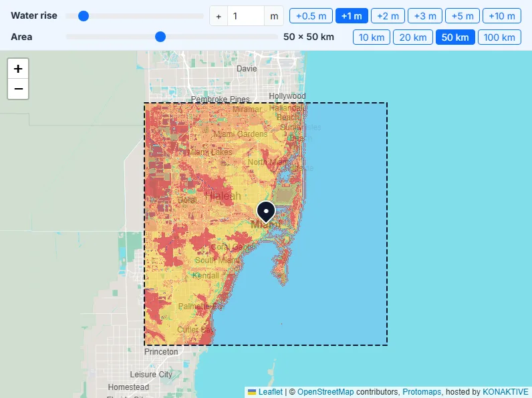
Task: Open the Leaflet attribution link
Action: click(270, 392)
